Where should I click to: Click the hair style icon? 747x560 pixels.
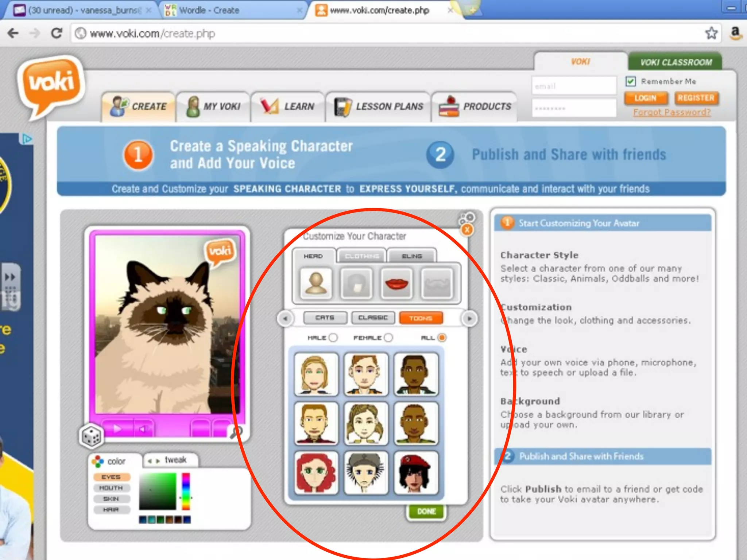tap(356, 283)
